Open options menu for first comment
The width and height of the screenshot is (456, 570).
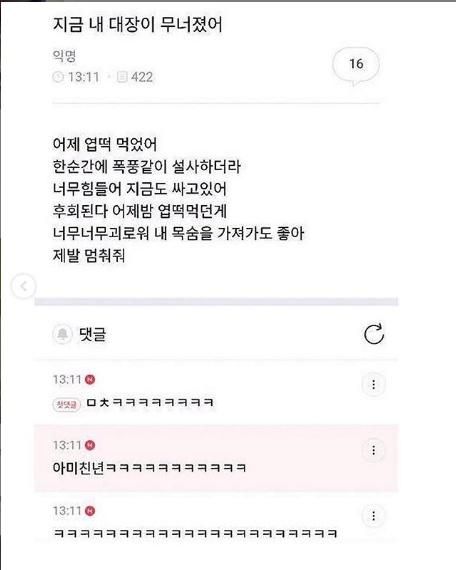point(373,385)
